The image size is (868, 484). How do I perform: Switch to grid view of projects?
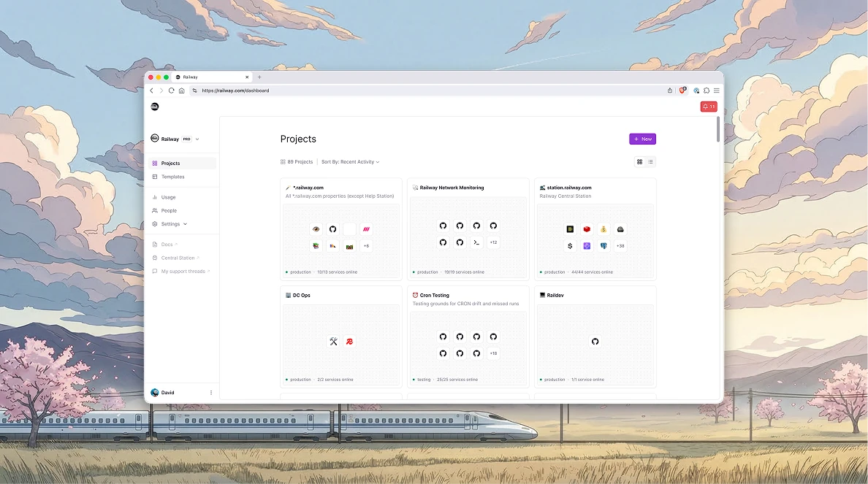click(639, 162)
